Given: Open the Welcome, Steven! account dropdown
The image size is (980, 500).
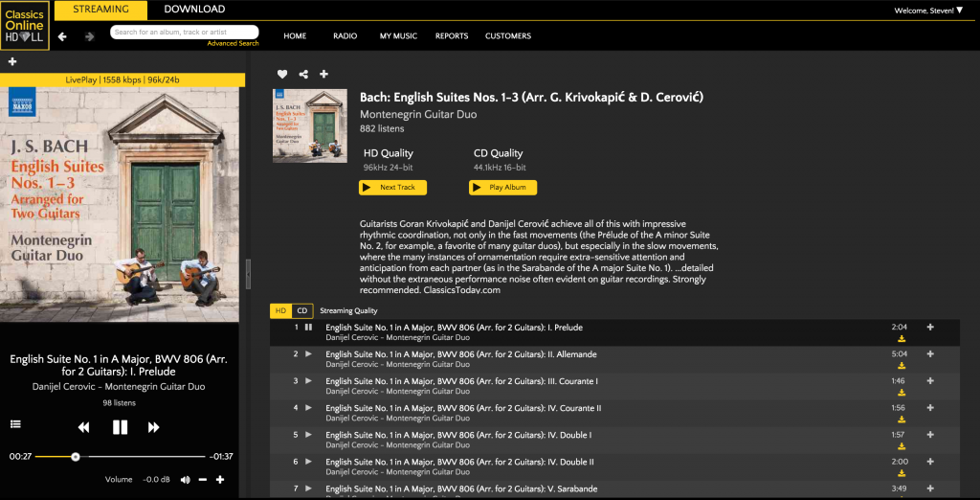Looking at the screenshot, I should (928, 10).
